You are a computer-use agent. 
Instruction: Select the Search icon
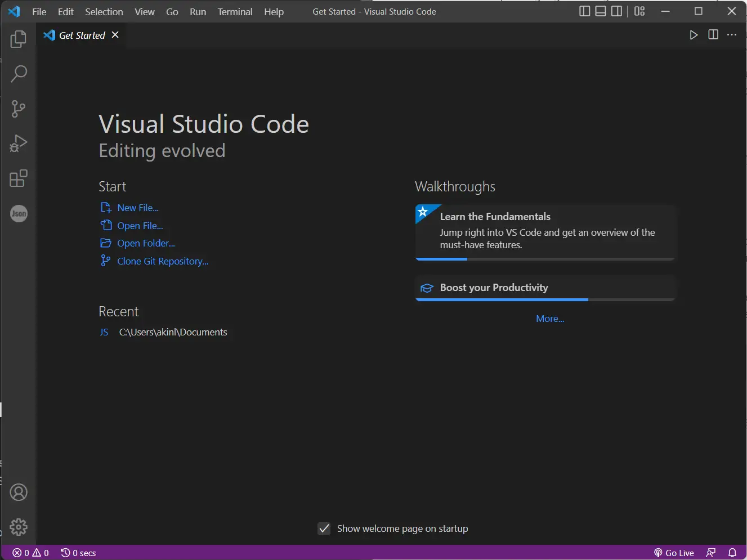(x=19, y=74)
